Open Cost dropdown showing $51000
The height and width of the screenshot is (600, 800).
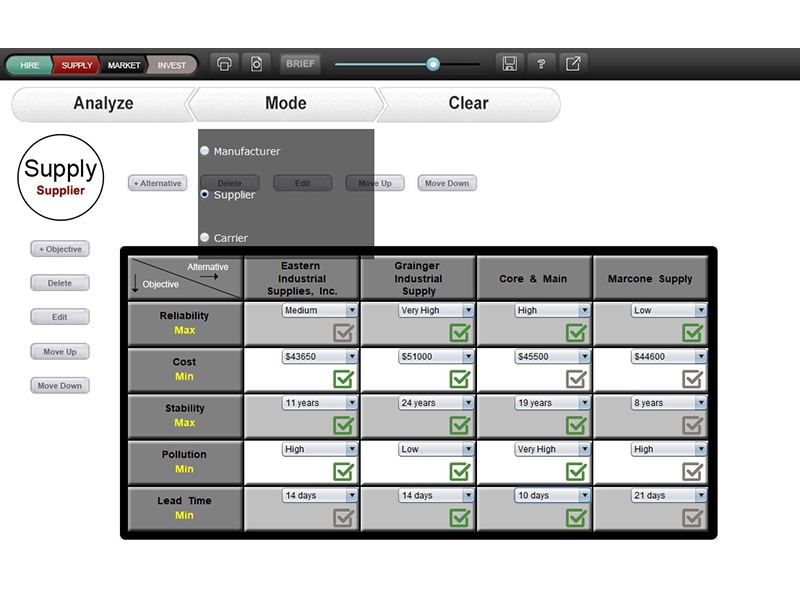(436, 357)
